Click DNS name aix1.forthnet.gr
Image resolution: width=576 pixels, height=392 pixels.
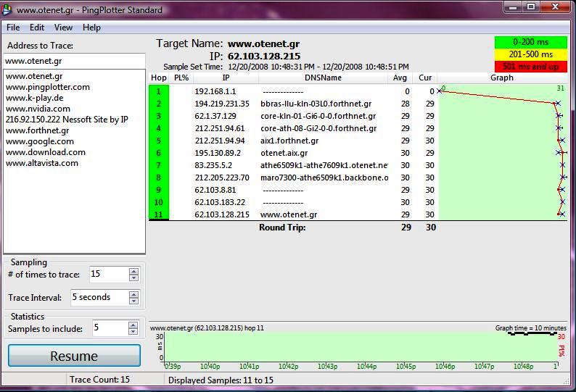pos(289,141)
